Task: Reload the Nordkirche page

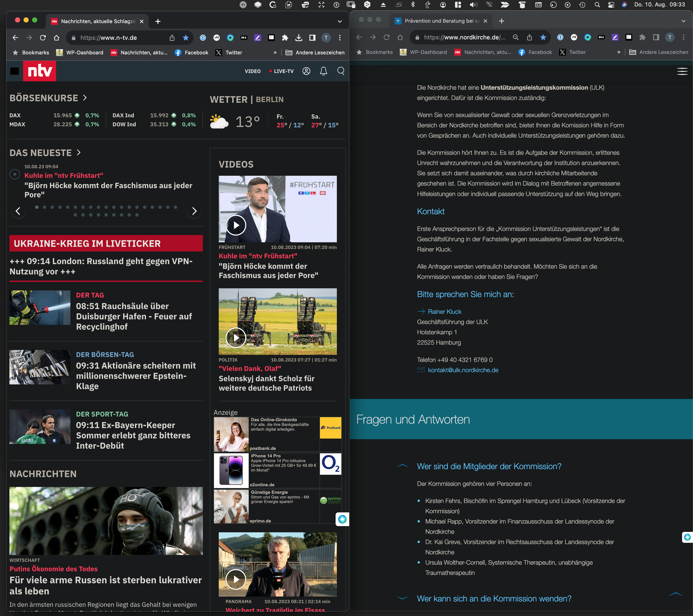Action: point(387,37)
